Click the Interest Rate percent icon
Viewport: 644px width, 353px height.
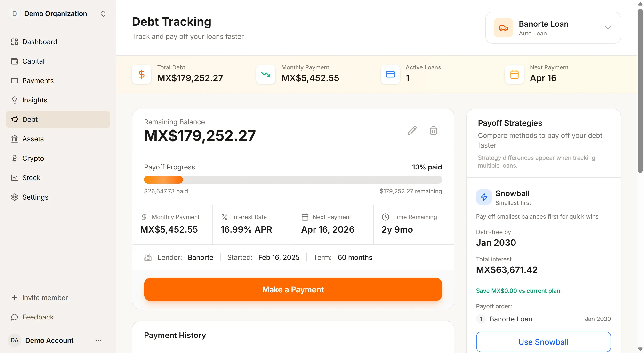pos(225,217)
